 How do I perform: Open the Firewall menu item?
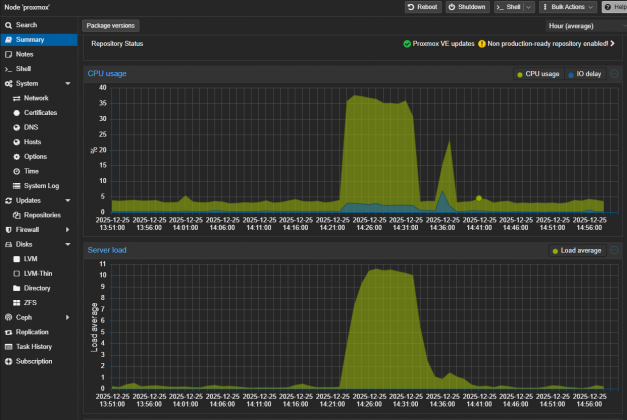tap(28, 230)
